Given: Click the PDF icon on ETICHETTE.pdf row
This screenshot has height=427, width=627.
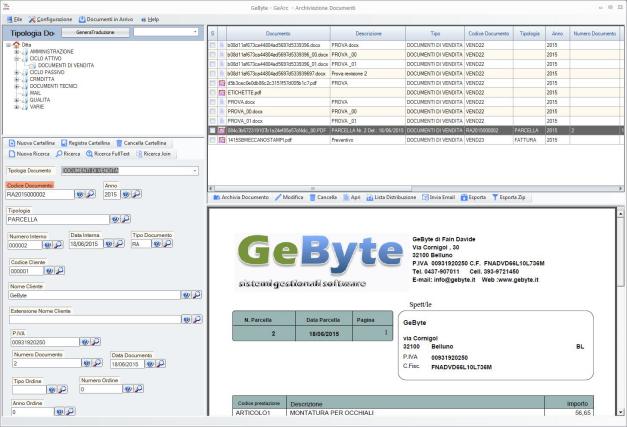Looking at the screenshot, I should point(222,92).
